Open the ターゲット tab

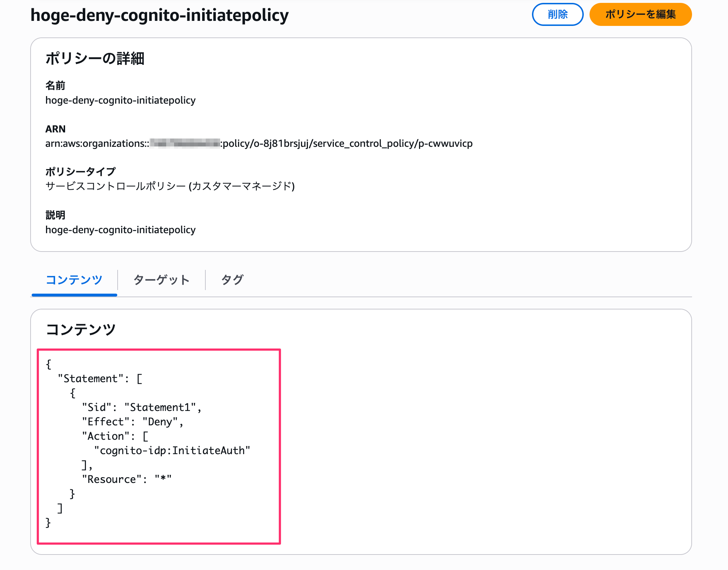pyautogui.click(x=161, y=280)
